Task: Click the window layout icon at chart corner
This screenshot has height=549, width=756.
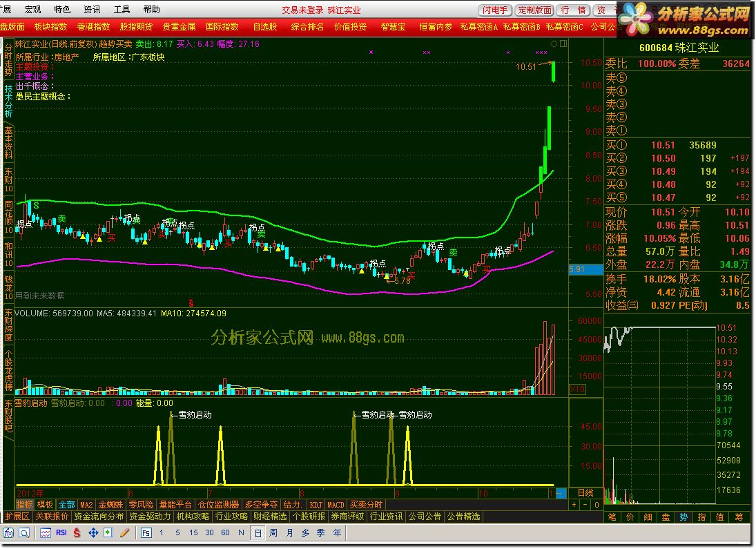Action: click(563, 44)
